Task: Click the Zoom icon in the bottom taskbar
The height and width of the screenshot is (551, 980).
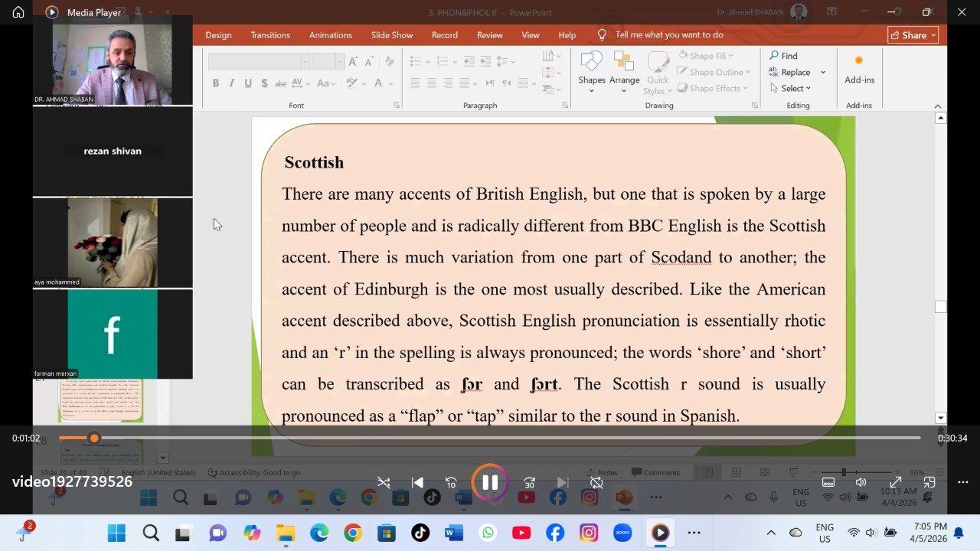Action: pos(622,533)
